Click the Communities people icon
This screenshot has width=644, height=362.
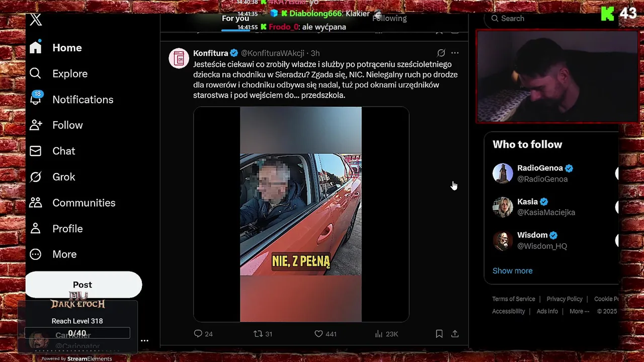click(x=35, y=203)
